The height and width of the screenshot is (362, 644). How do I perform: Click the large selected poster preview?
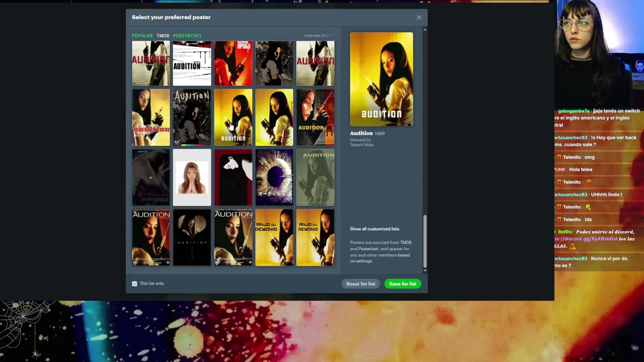[x=381, y=79]
